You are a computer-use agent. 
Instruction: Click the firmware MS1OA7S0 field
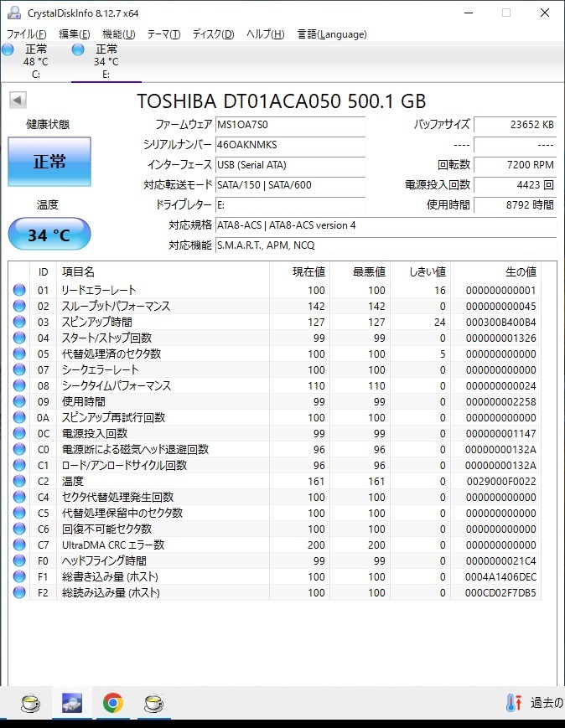tap(290, 125)
